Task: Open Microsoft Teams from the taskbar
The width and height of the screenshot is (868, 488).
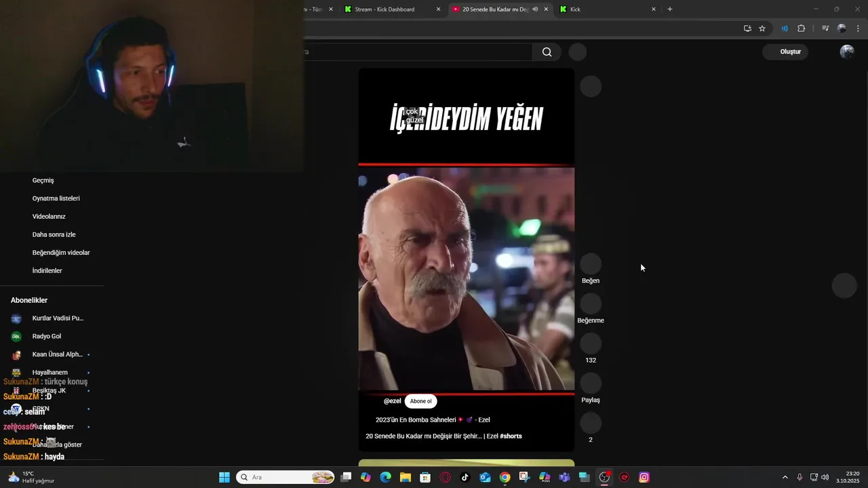Action: click(x=565, y=477)
